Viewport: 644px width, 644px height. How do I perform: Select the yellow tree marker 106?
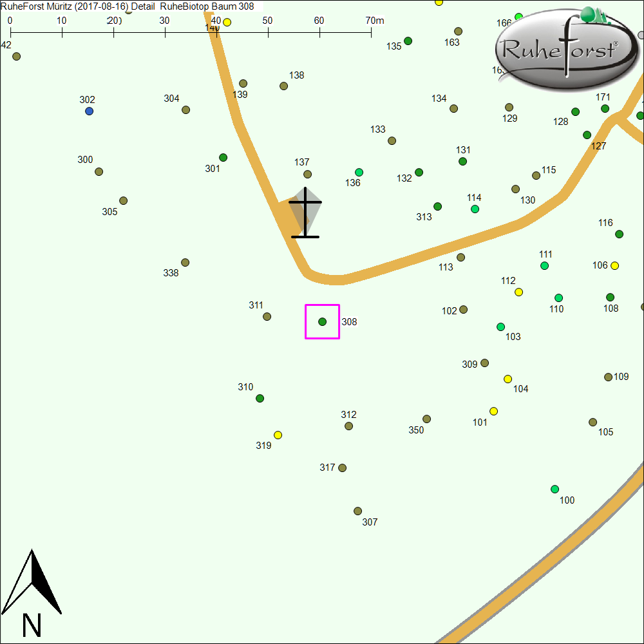click(614, 265)
